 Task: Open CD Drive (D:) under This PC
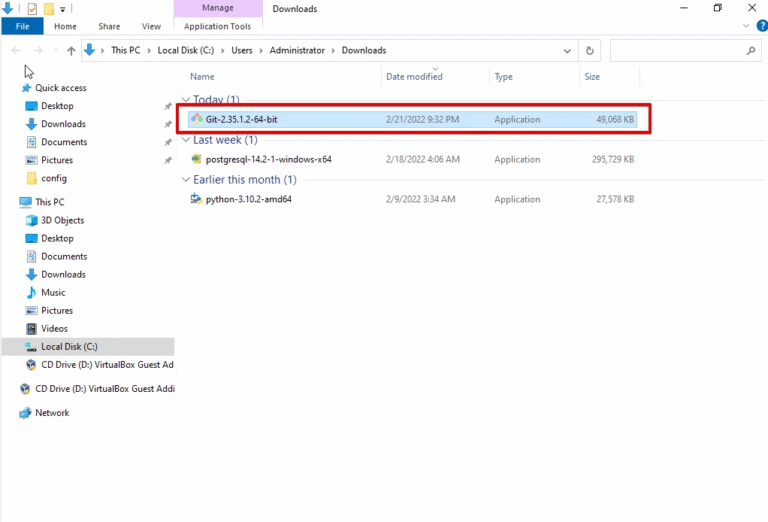[x=107, y=365]
